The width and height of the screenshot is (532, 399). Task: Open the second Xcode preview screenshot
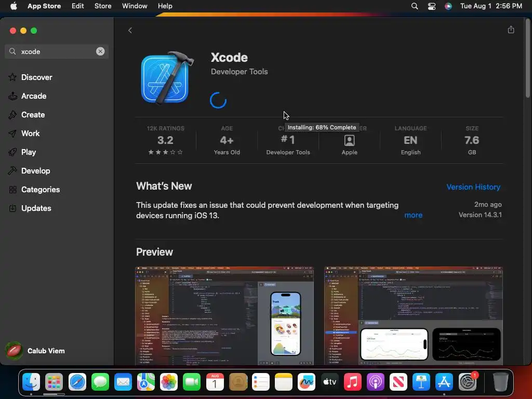tap(413, 316)
